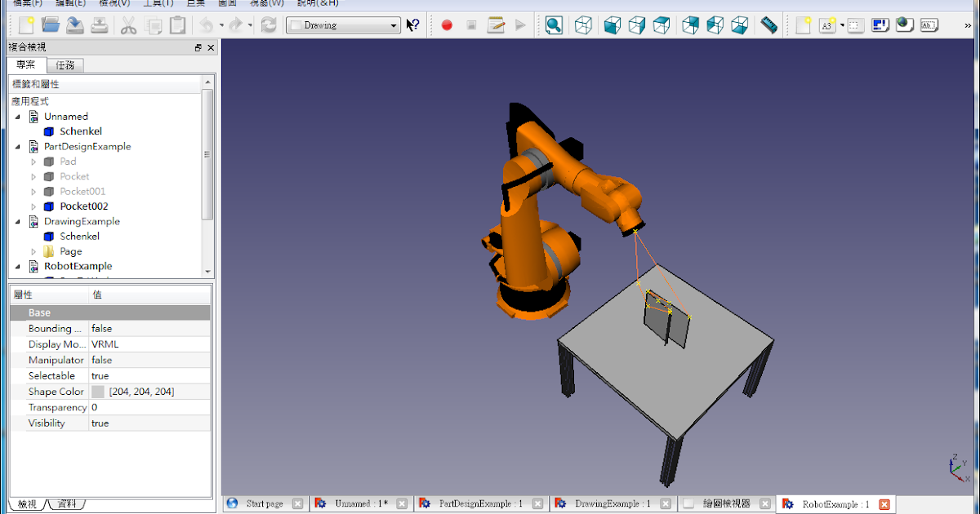The width and height of the screenshot is (980, 514).
Task: Execute macro with the play arrow
Action: pyautogui.click(x=520, y=25)
